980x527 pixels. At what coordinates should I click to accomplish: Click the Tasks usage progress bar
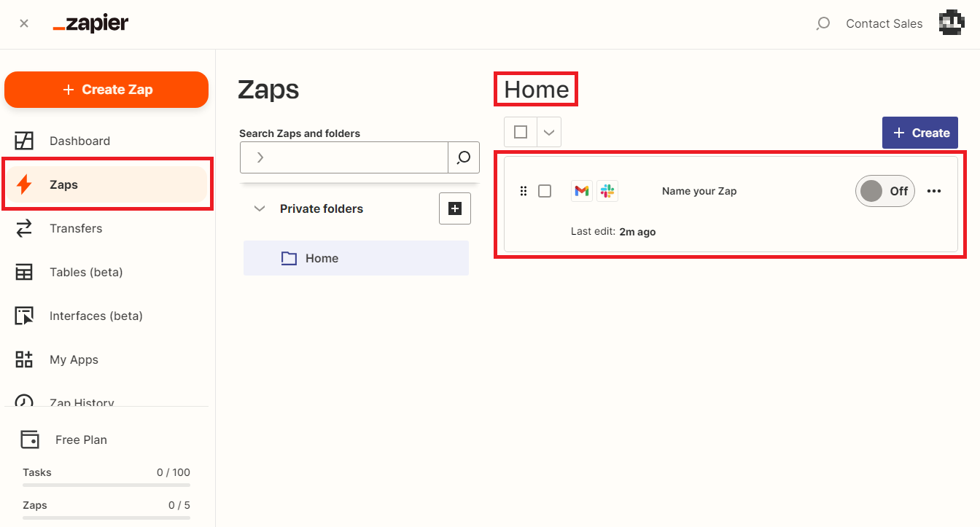pyautogui.click(x=106, y=485)
